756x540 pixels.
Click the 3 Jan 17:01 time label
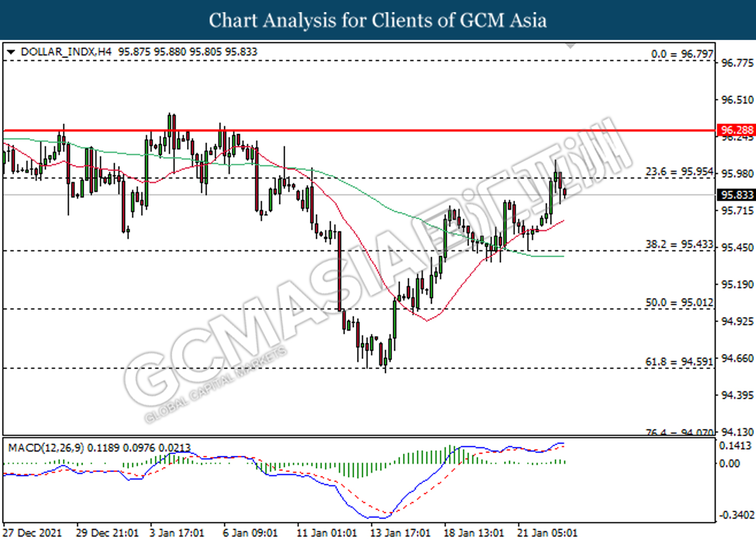click(177, 533)
